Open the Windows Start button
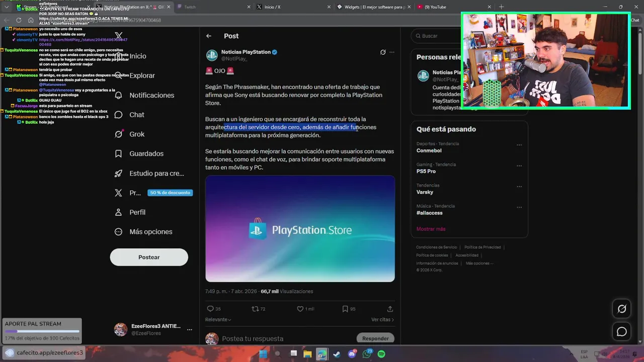 pos(263,354)
